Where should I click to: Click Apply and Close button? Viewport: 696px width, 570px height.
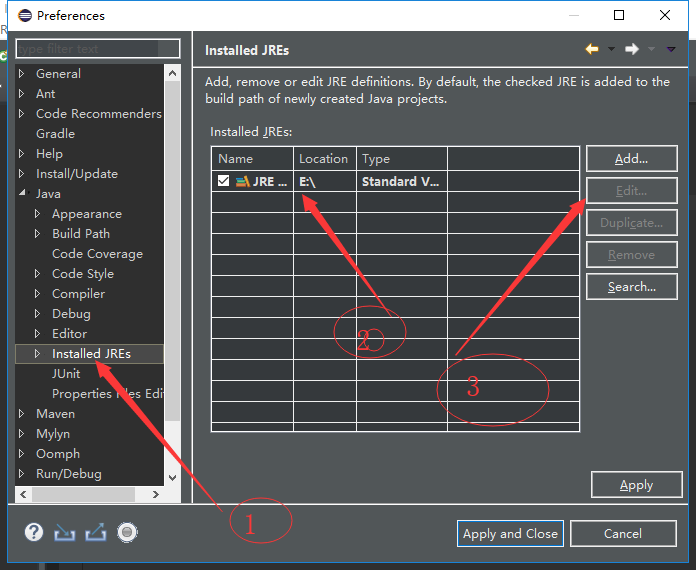coord(510,534)
